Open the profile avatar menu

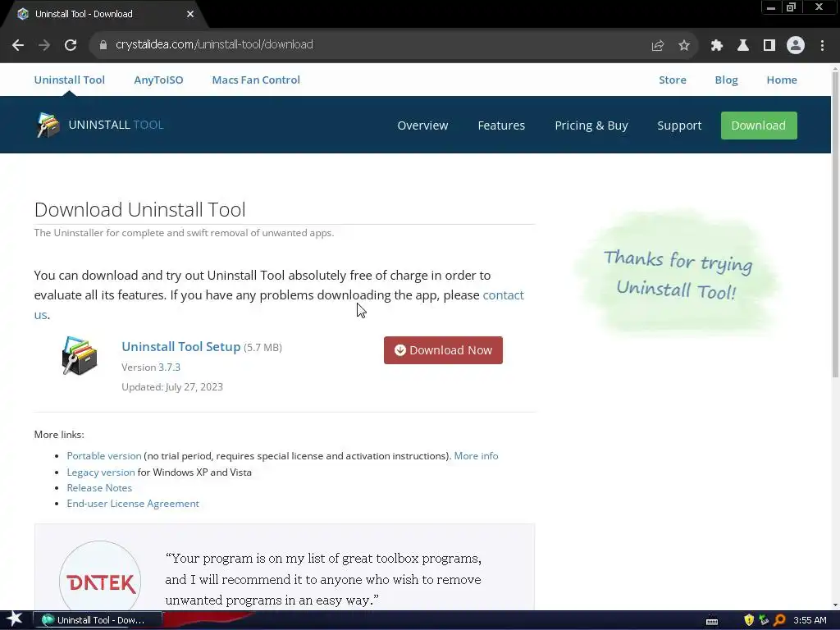(x=796, y=46)
